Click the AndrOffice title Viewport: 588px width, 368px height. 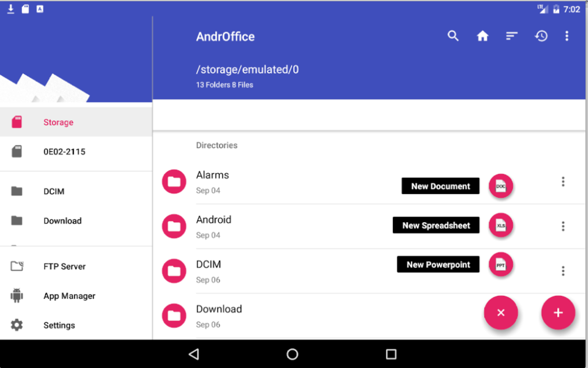coord(226,36)
